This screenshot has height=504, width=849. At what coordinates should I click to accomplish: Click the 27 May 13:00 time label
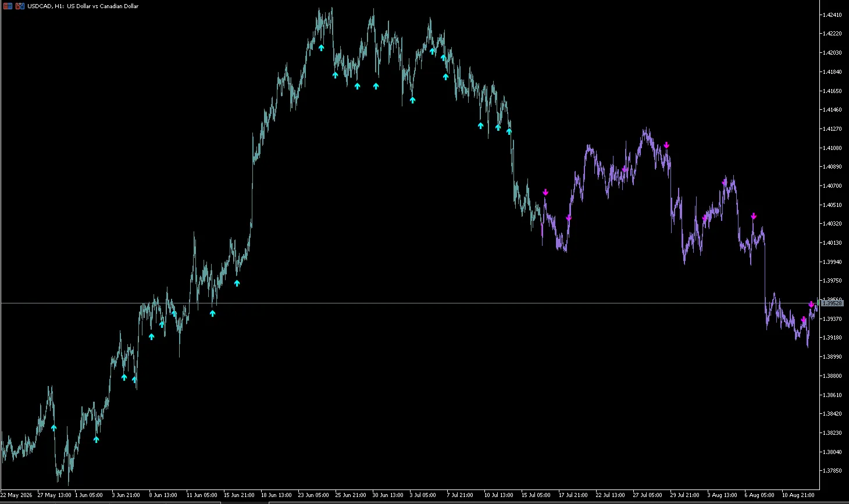pos(54,495)
